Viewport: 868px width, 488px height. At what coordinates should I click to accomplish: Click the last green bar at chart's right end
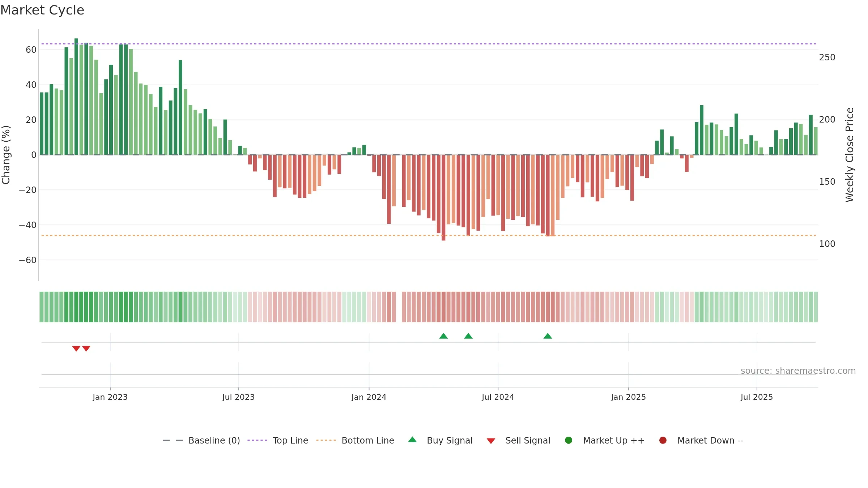point(816,141)
